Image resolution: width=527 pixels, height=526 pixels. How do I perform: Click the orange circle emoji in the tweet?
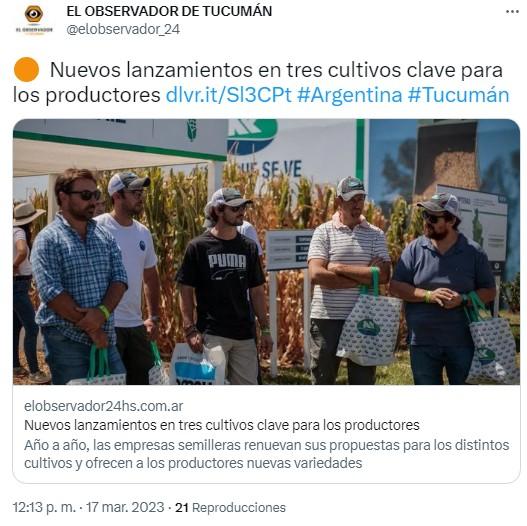(x=26, y=70)
